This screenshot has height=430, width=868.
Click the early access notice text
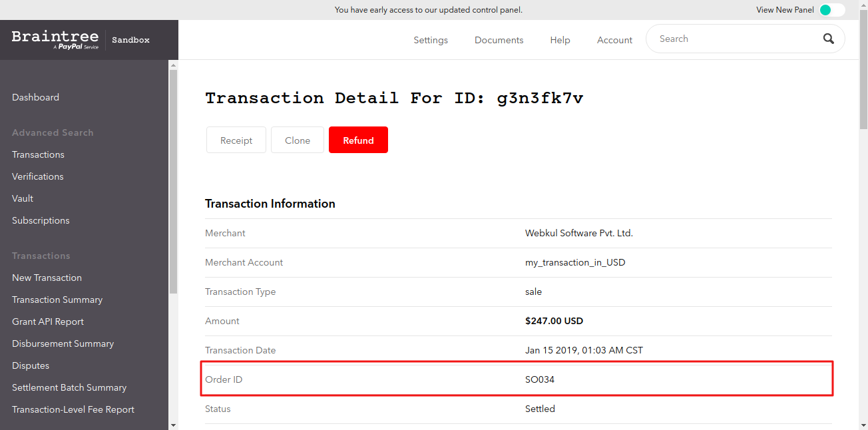pos(429,10)
